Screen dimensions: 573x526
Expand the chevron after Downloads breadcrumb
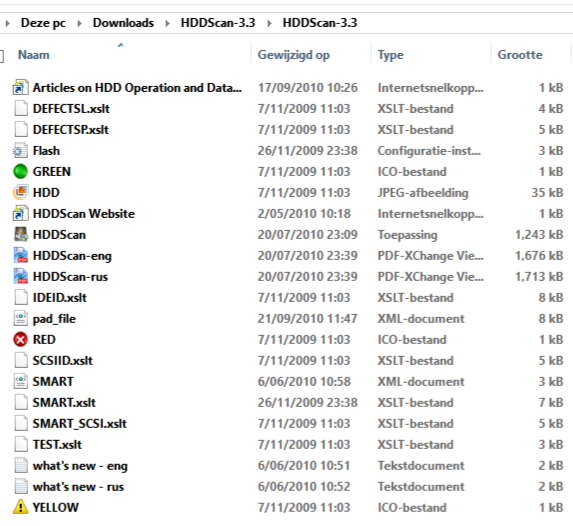click(x=167, y=23)
